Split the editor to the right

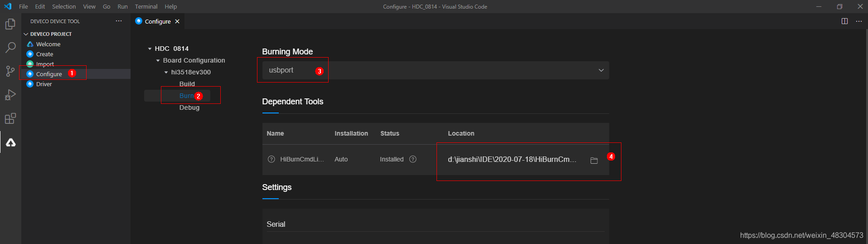tap(844, 21)
